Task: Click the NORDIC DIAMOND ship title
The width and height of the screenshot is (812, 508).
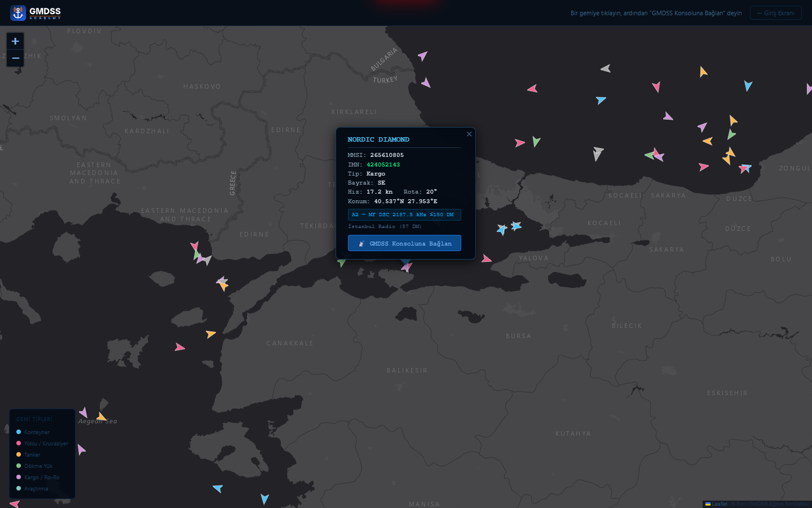Action: (x=378, y=139)
